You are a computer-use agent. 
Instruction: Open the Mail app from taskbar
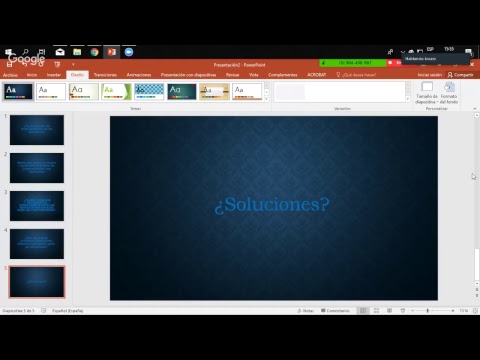tap(60, 52)
